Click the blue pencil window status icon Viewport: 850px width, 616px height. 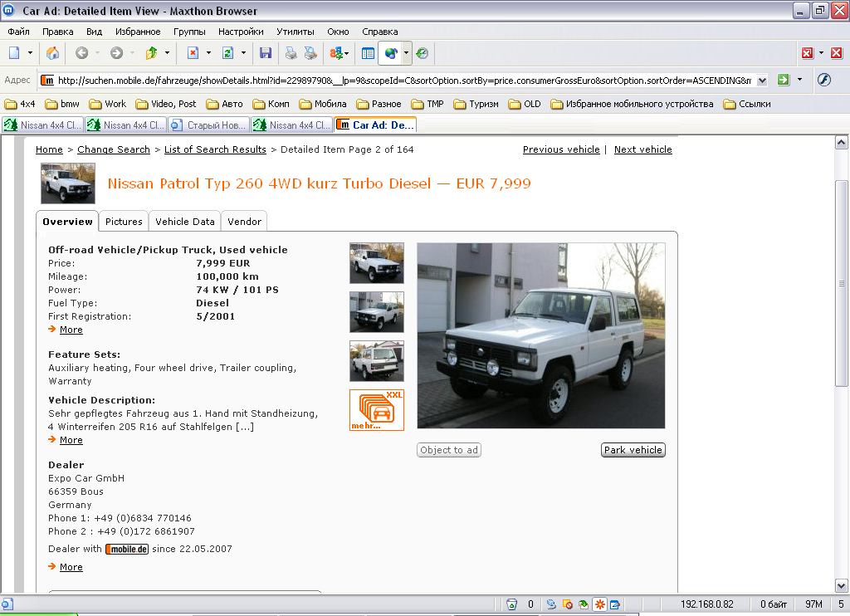coord(615,604)
